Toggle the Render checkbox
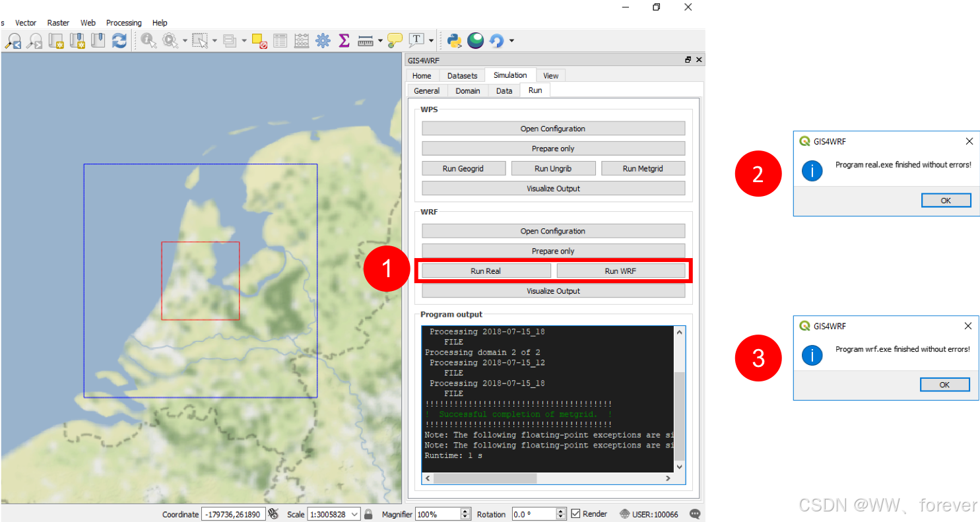This screenshot has width=980, height=522. click(575, 514)
